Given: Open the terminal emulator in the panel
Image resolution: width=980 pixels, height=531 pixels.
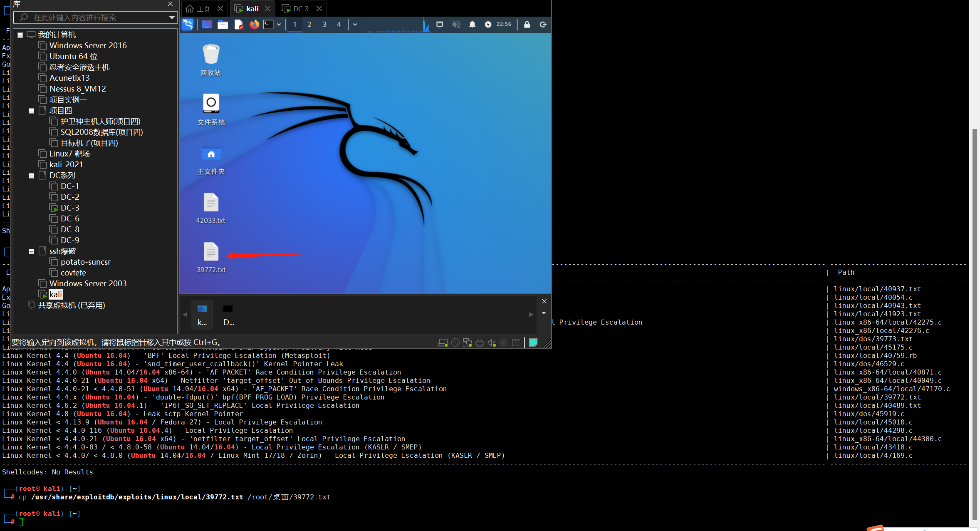Looking at the screenshot, I should click(x=268, y=25).
